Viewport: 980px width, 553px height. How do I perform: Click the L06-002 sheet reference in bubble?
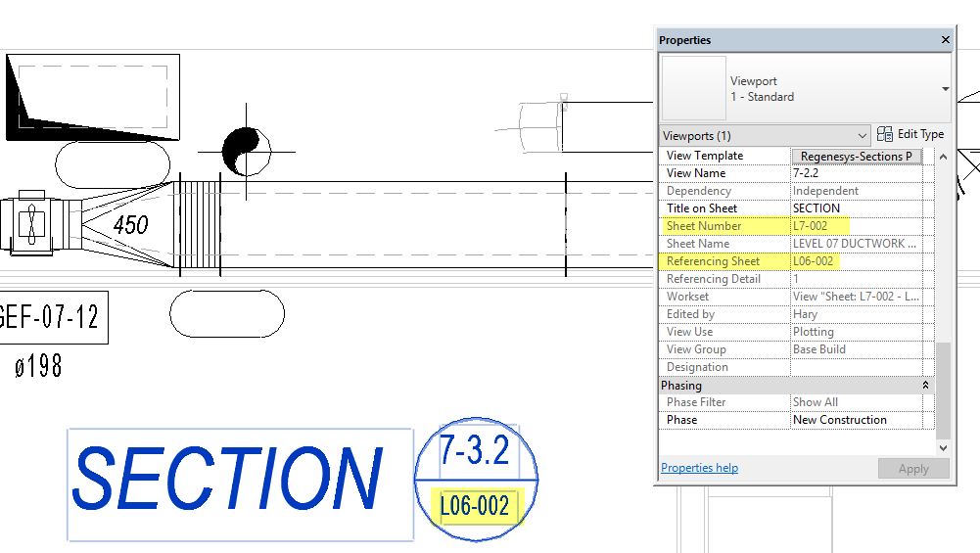coord(475,505)
